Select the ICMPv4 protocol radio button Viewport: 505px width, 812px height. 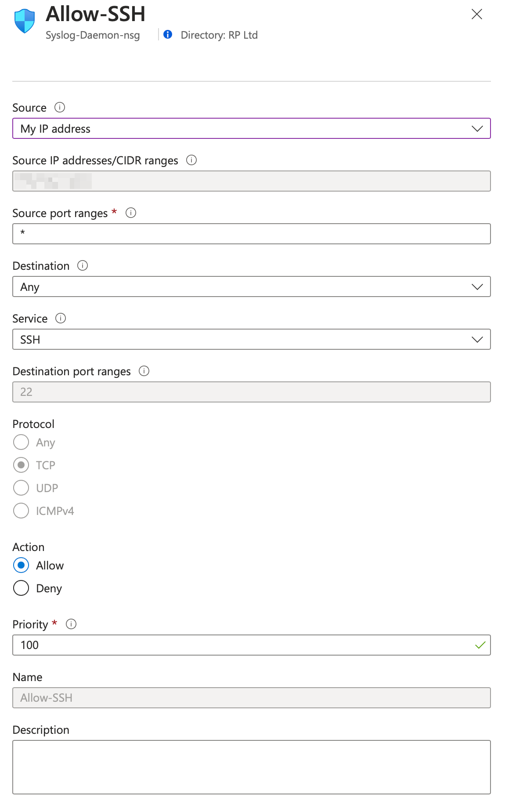[x=21, y=511]
